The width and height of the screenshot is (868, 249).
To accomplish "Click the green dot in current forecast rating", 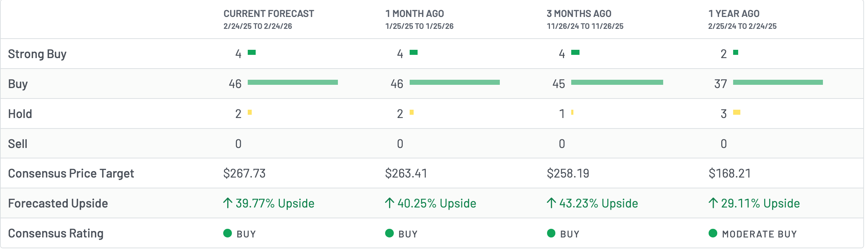I will click(228, 233).
